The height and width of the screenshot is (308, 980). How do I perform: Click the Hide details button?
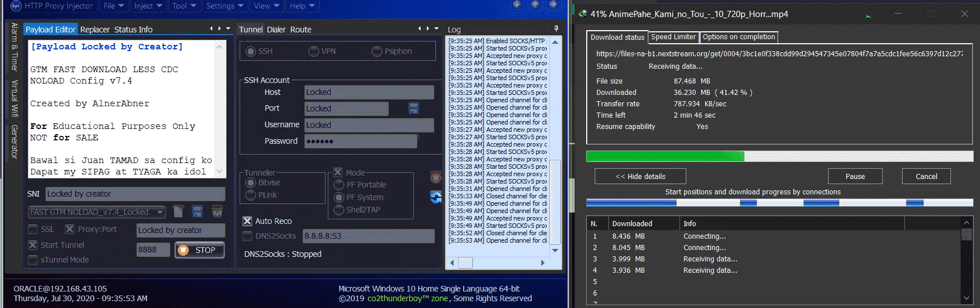640,176
